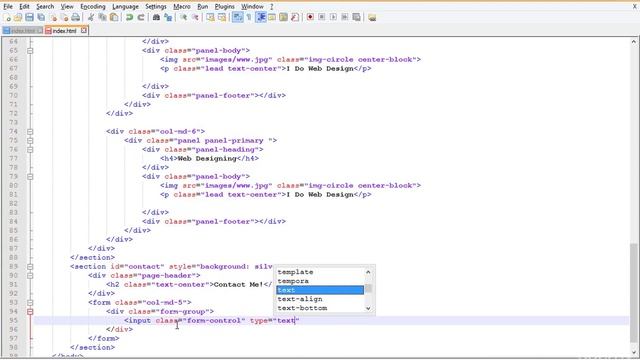Viewport: 640px width, 360px height.
Task: Cut the selection with the scissors icon
Action: [91, 17]
